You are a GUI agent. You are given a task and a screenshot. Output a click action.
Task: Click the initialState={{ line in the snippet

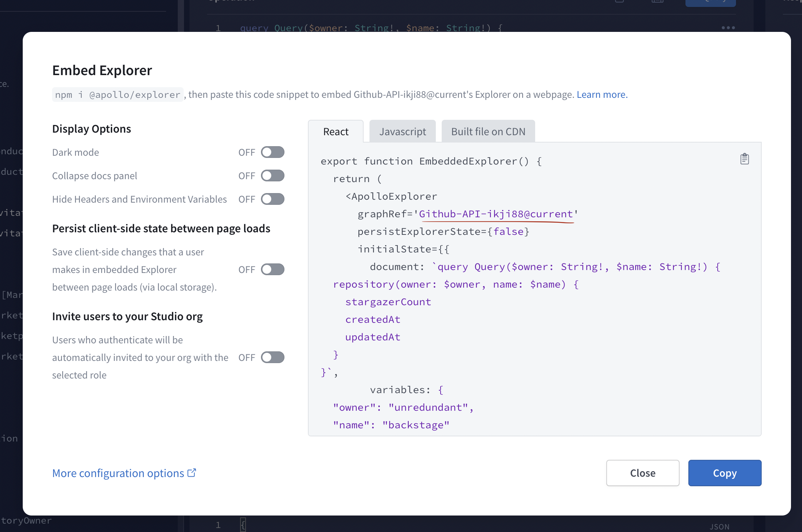click(404, 249)
